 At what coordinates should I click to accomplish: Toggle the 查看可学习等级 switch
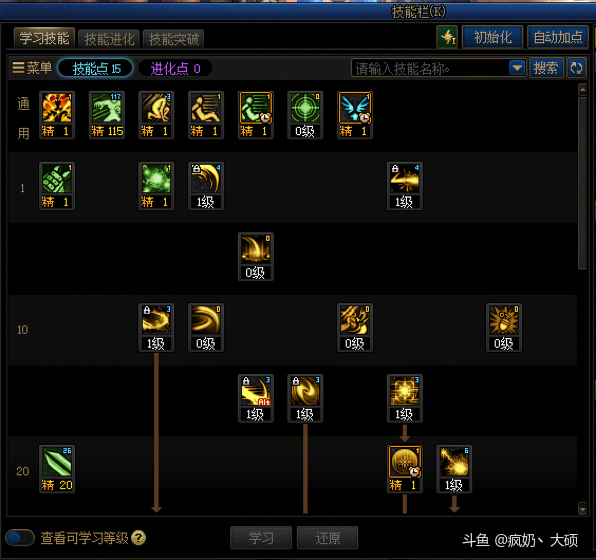pos(20,538)
